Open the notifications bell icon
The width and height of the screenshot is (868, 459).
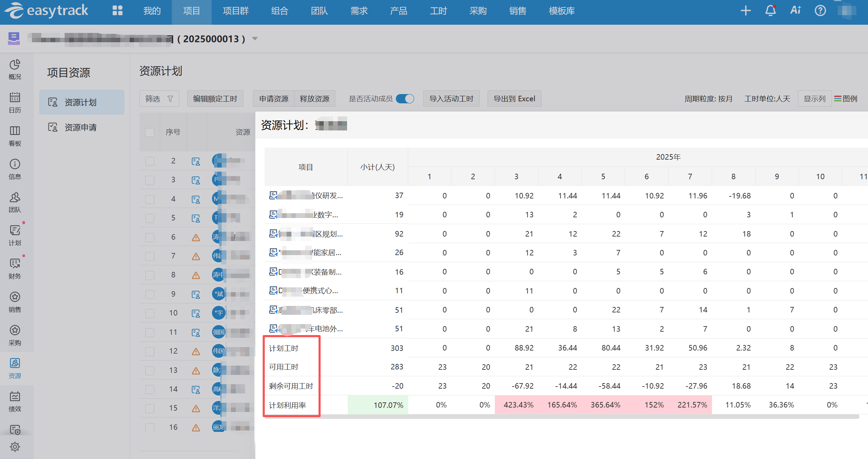(770, 11)
